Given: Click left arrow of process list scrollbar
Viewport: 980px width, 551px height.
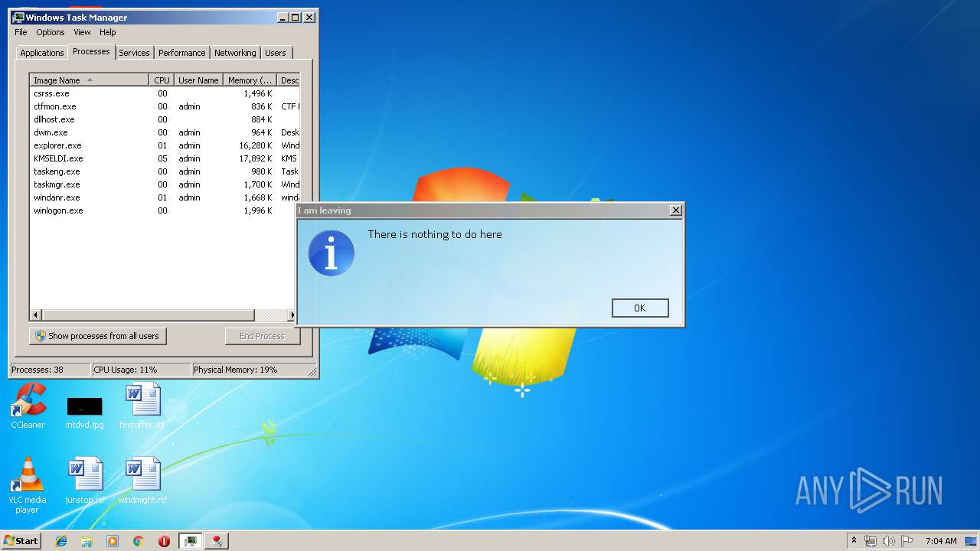Looking at the screenshot, I should pyautogui.click(x=35, y=315).
